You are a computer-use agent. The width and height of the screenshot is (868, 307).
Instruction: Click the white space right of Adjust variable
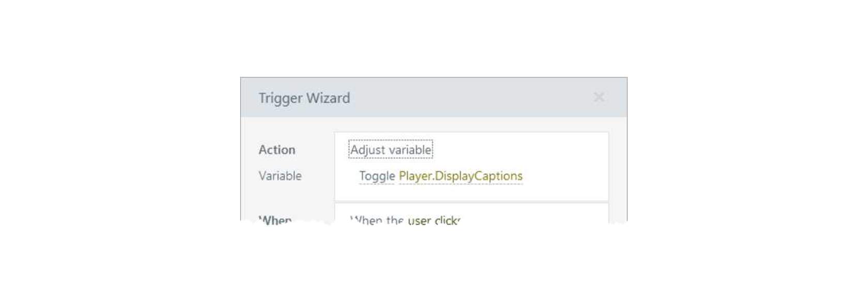[519, 150]
